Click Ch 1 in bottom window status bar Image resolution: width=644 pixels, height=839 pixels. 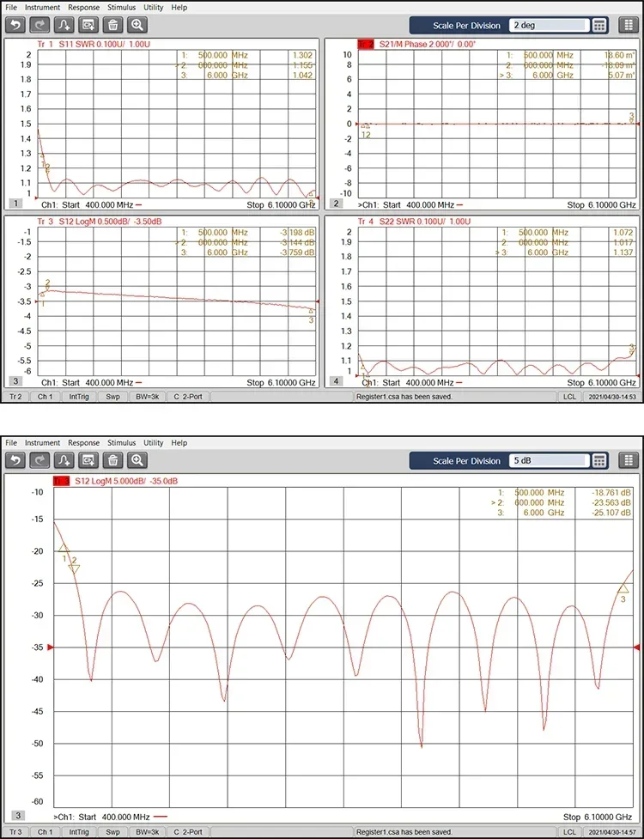[45, 832]
